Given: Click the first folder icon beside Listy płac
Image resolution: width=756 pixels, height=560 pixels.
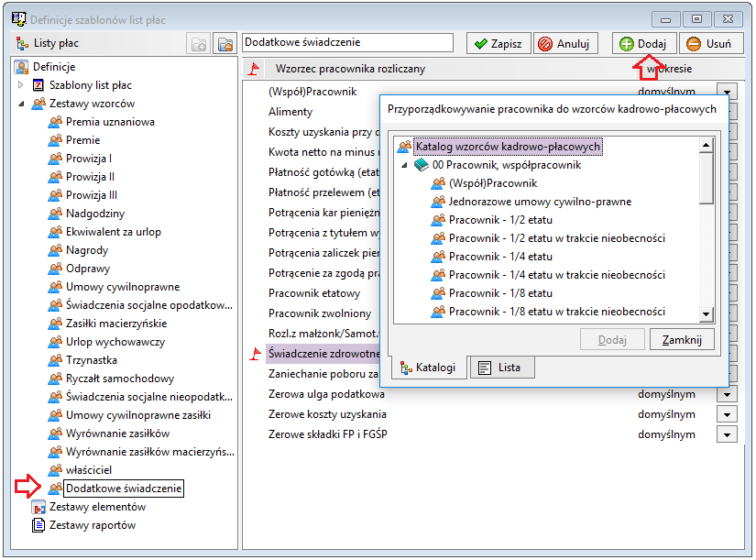Looking at the screenshot, I should [199, 44].
